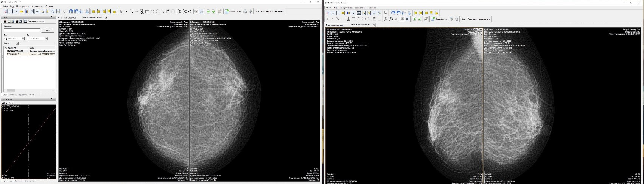Select patient row MXS0000215

30,54
